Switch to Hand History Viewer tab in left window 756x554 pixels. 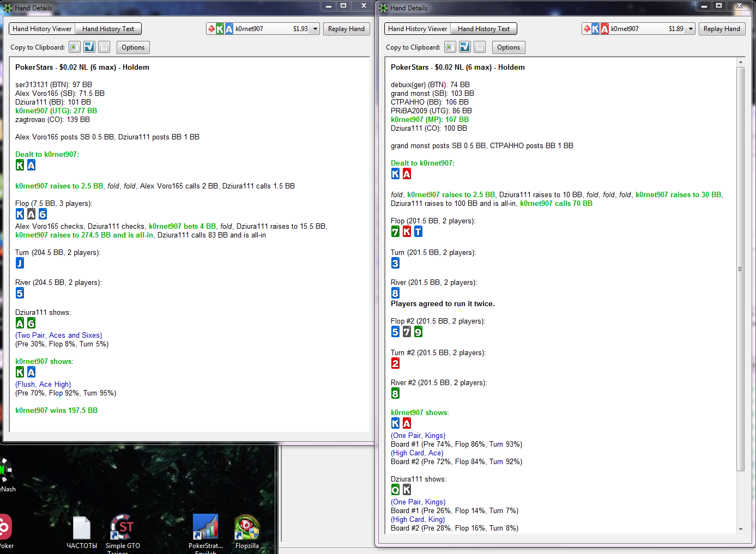pyautogui.click(x=42, y=29)
